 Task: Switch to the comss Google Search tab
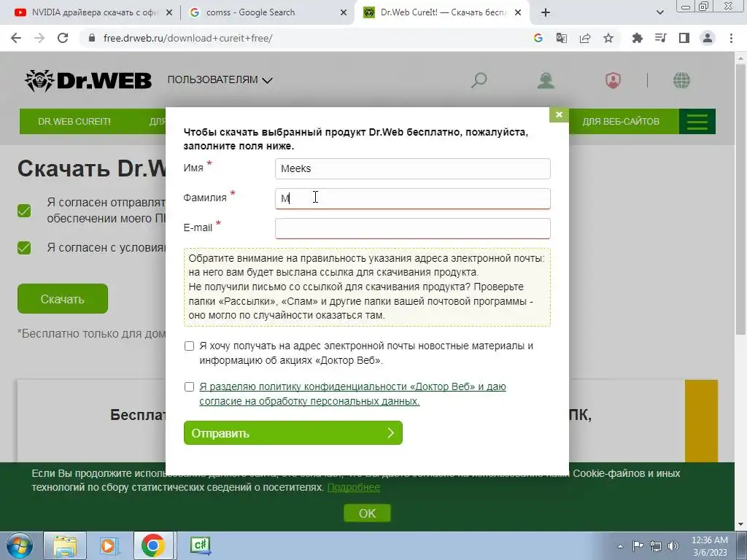pyautogui.click(x=267, y=12)
